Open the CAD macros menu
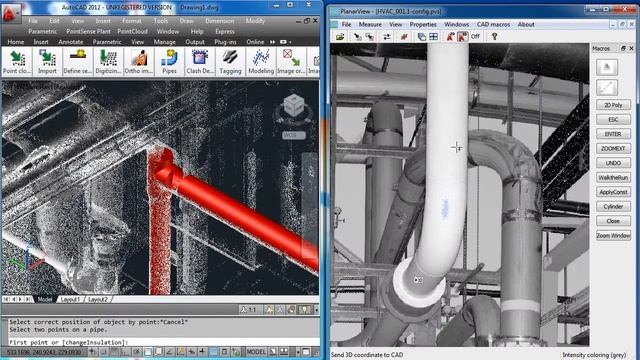This screenshot has width=640, height=360. pos(493,24)
